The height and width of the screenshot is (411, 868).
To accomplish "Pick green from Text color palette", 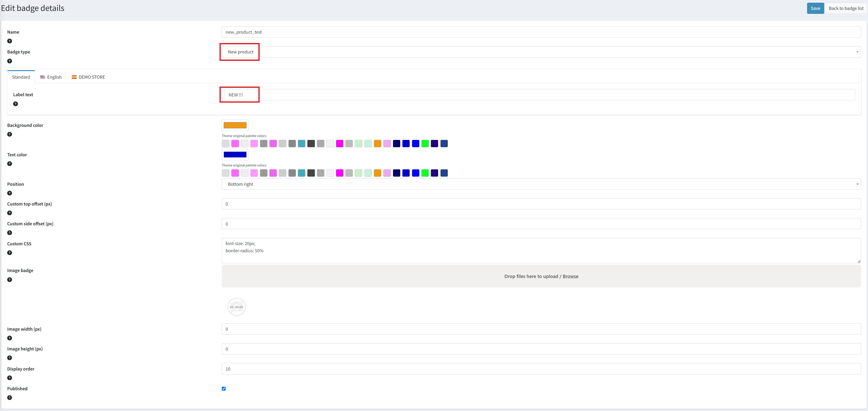I will 425,173.
